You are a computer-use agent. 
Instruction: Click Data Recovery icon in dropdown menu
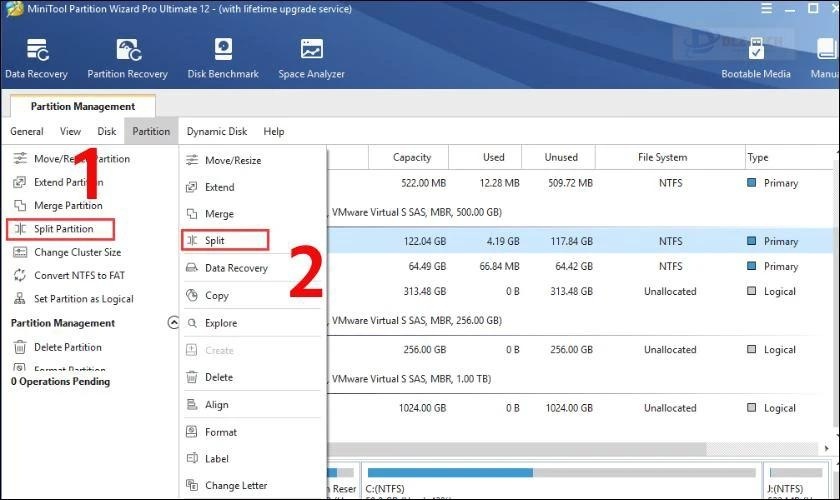192,267
